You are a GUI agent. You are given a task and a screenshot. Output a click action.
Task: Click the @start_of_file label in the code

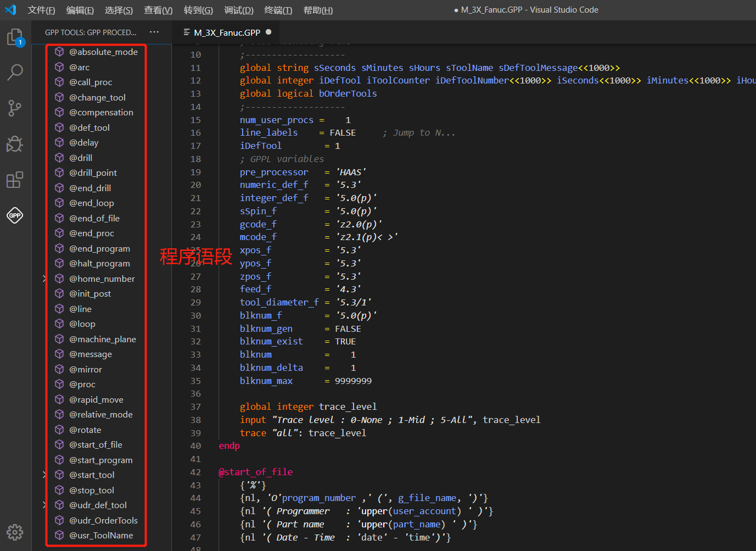(256, 472)
